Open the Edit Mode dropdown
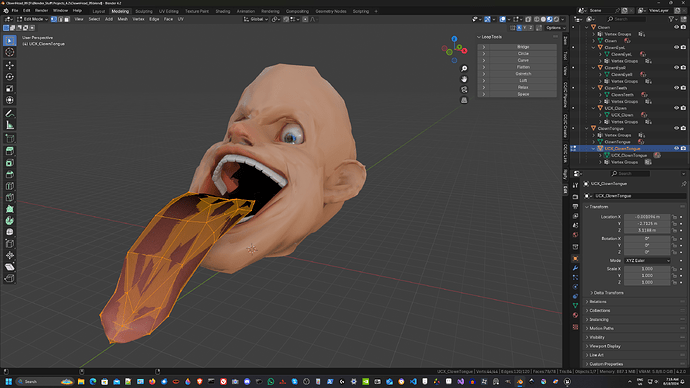 (32, 19)
